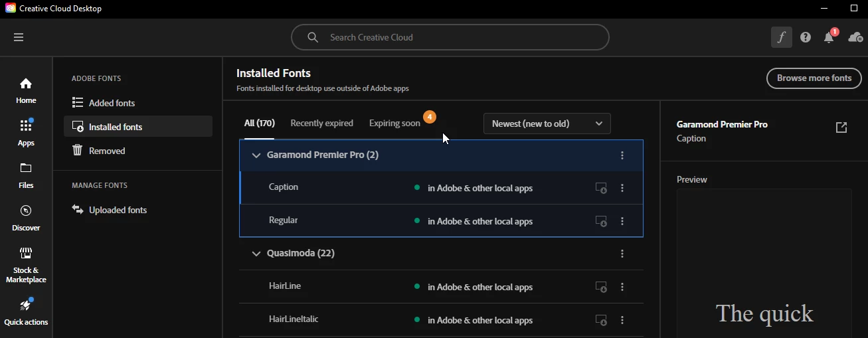Open more options for Regular font

click(x=622, y=221)
